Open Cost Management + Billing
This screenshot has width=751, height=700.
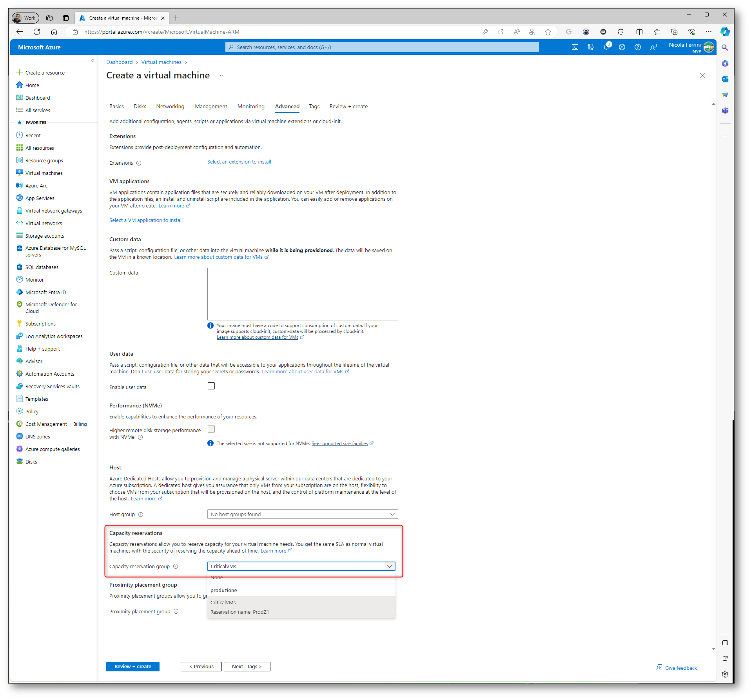click(56, 424)
